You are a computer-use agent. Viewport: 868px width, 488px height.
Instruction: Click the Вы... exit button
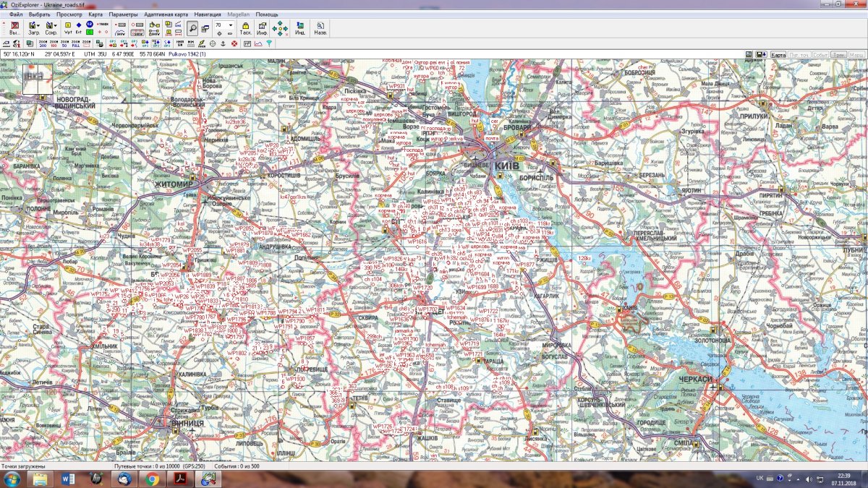(15, 28)
